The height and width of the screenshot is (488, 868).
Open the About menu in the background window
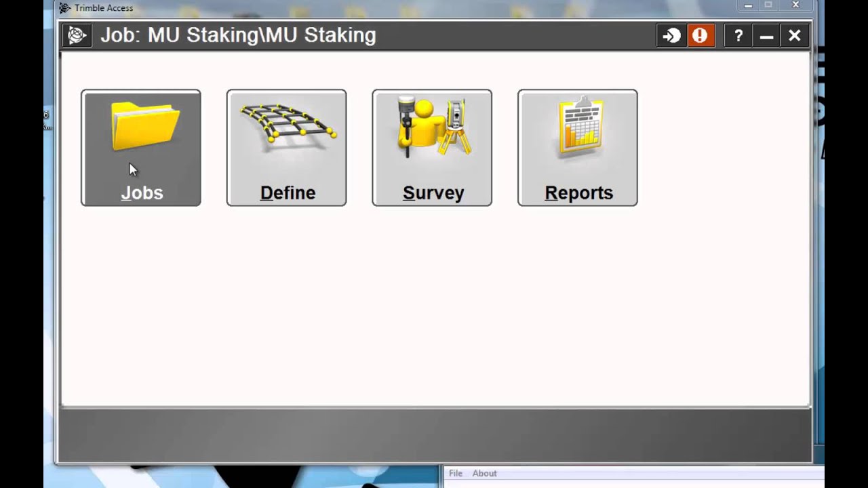tap(484, 473)
